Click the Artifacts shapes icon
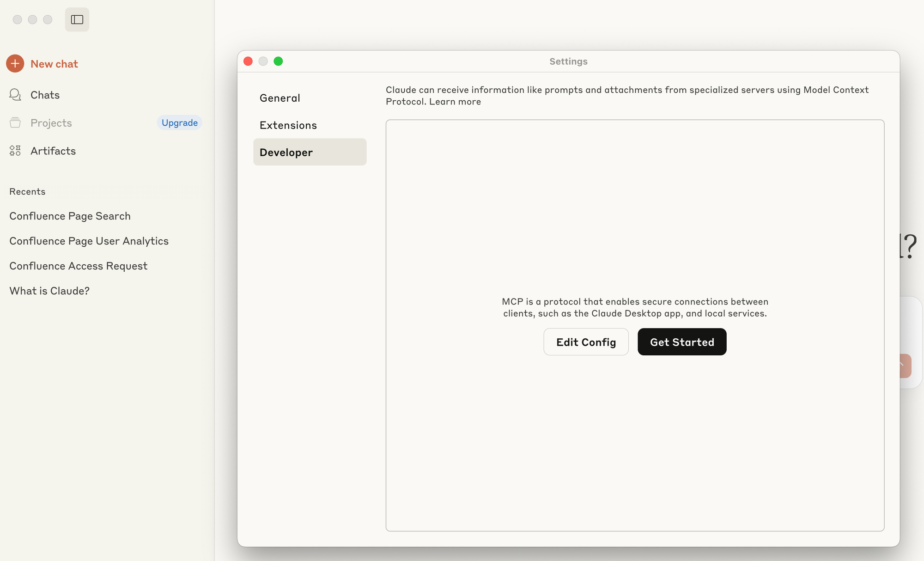The image size is (924, 561). point(15,151)
